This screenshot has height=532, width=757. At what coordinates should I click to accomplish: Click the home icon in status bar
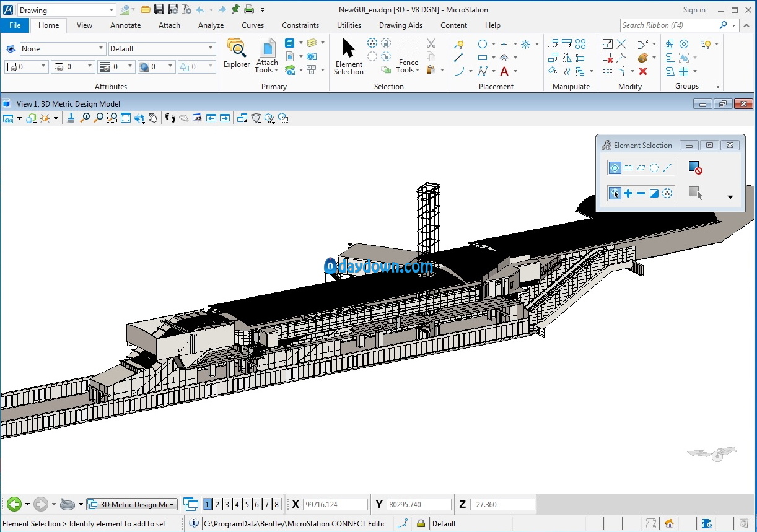[x=669, y=523]
